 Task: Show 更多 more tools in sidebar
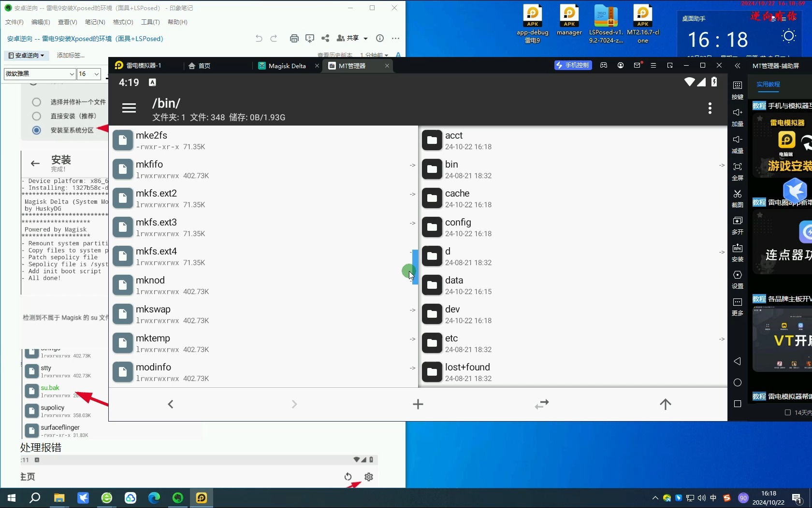(x=738, y=307)
